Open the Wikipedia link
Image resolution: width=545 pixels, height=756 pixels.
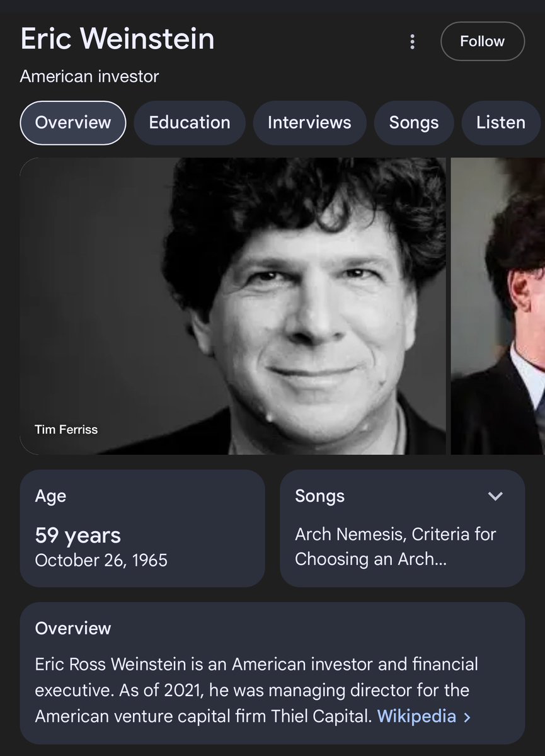(416, 716)
